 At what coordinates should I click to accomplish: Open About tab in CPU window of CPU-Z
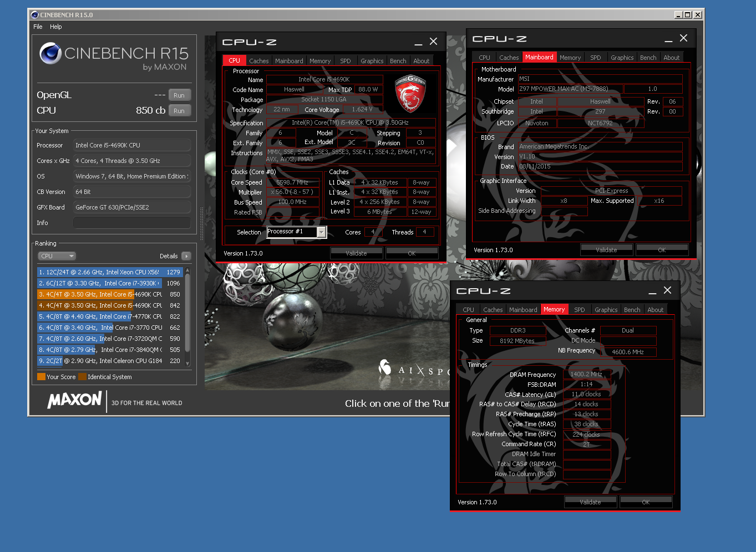[x=421, y=61]
